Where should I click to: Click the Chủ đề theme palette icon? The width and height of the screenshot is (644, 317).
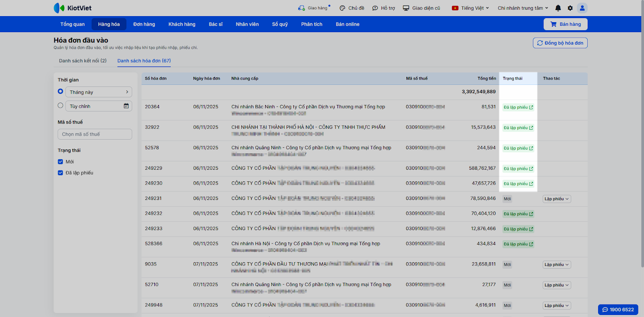tap(343, 8)
